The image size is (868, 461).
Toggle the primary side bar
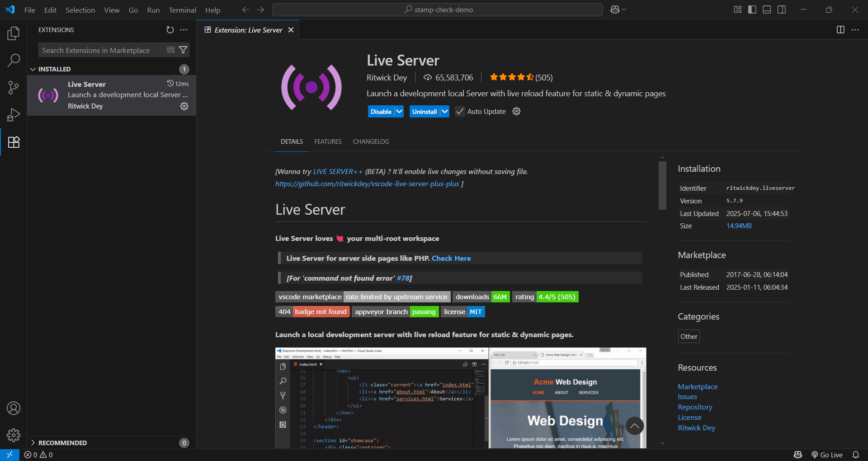[x=752, y=9]
